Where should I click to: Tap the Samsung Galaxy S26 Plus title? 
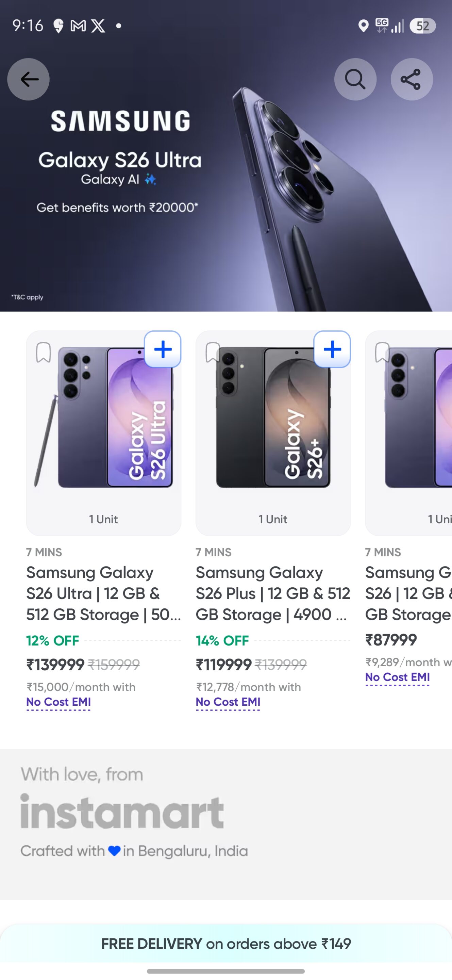[x=272, y=593]
